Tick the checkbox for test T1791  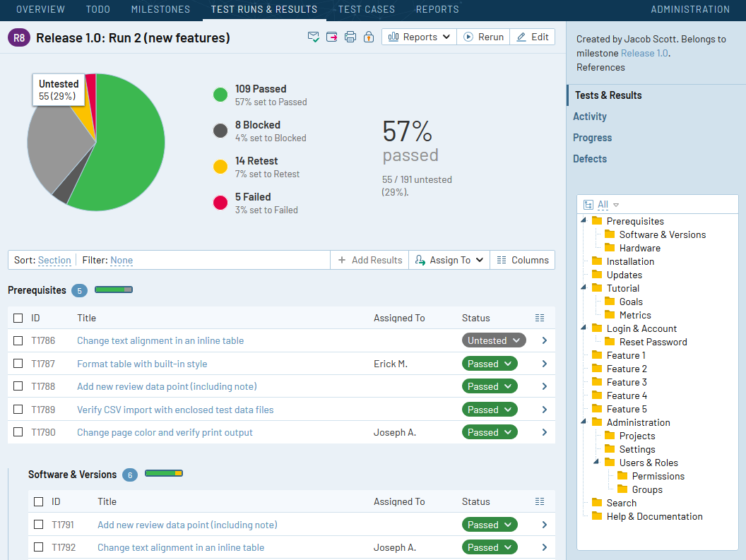[x=39, y=524]
